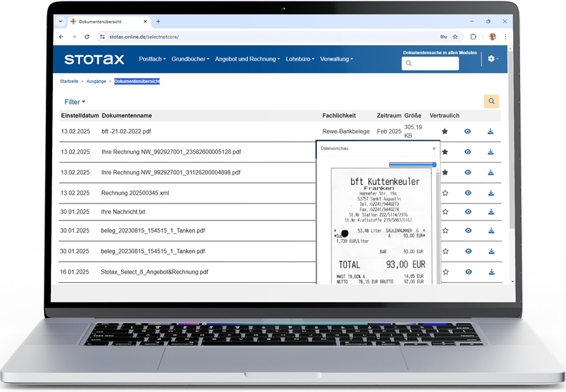Preview Stotax_Select_8_Angebot&Rechnung.pdf with eye icon

pos(469,272)
